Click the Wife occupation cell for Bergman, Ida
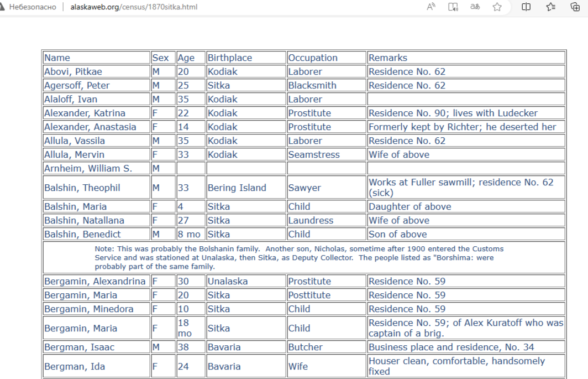The image size is (588, 379). [x=326, y=366]
